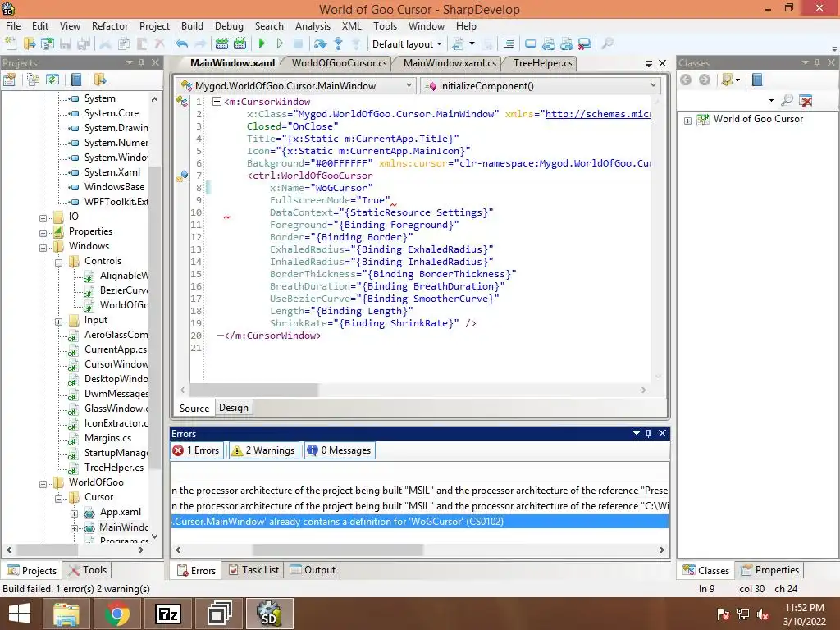This screenshot has width=840, height=630.
Task: Open the Refactor menu
Action: (110, 25)
